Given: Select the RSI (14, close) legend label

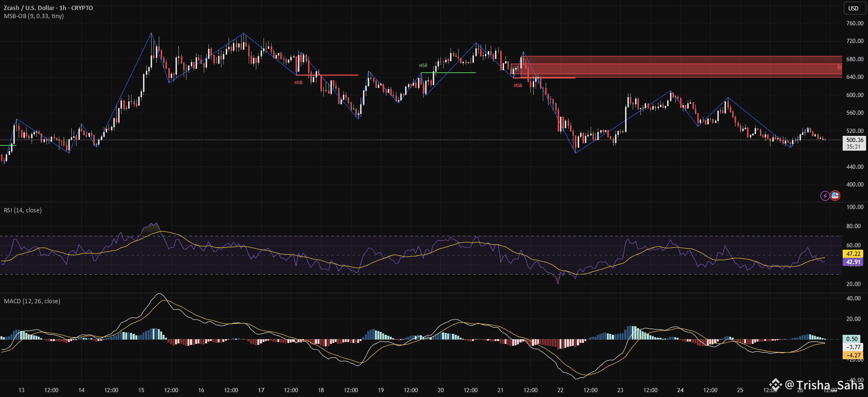Looking at the screenshot, I should 22,210.
